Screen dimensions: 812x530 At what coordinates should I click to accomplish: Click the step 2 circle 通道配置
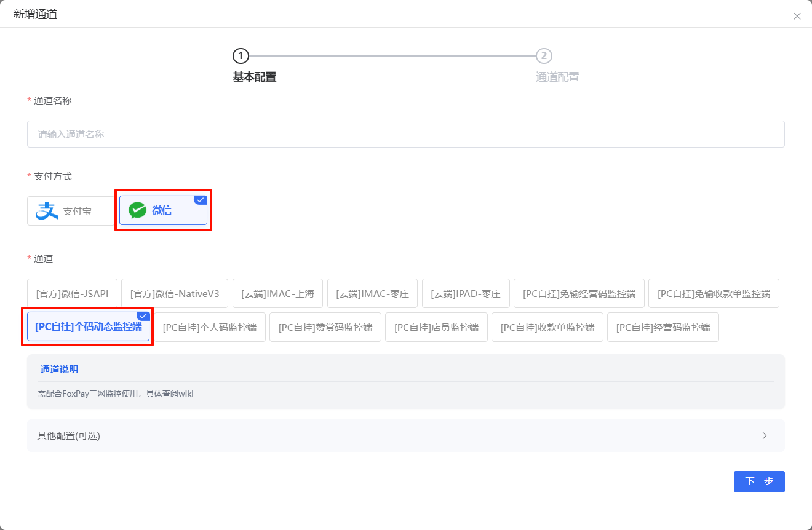544,56
